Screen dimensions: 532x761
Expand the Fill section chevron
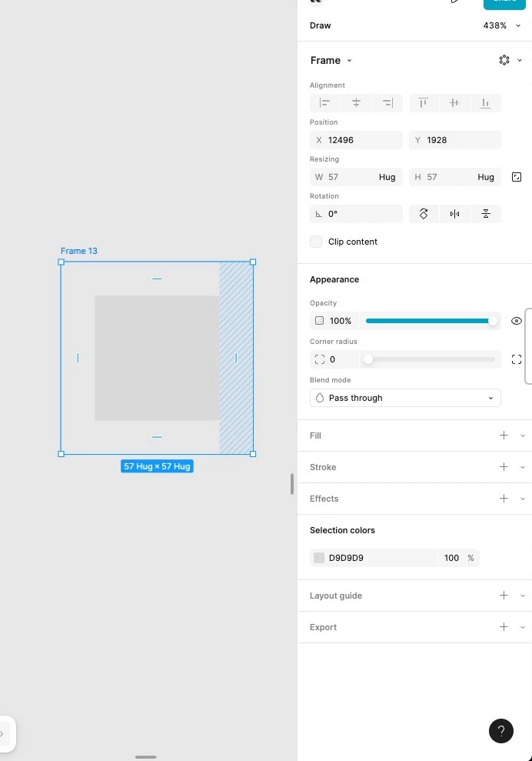pyautogui.click(x=523, y=436)
